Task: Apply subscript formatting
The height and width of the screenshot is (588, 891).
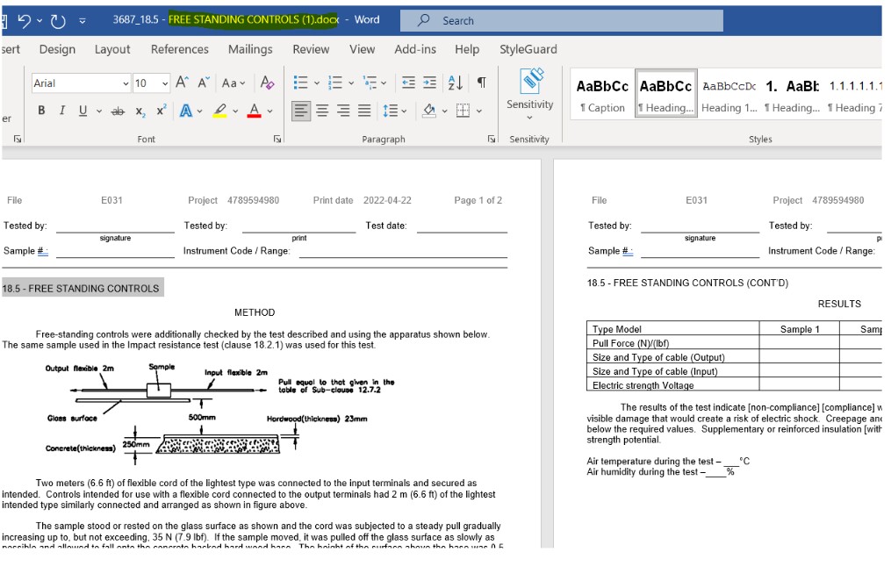Action: (x=140, y=111)
